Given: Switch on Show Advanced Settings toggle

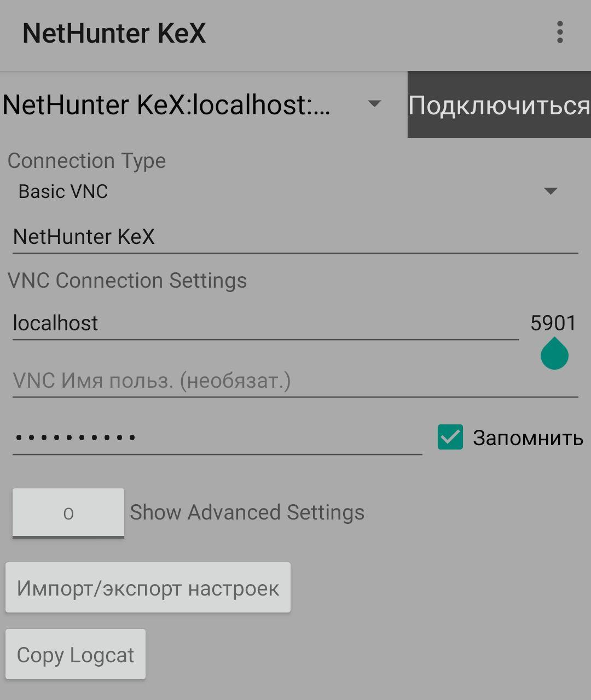Looking at the screenshot, I should (x=68, y=513).
